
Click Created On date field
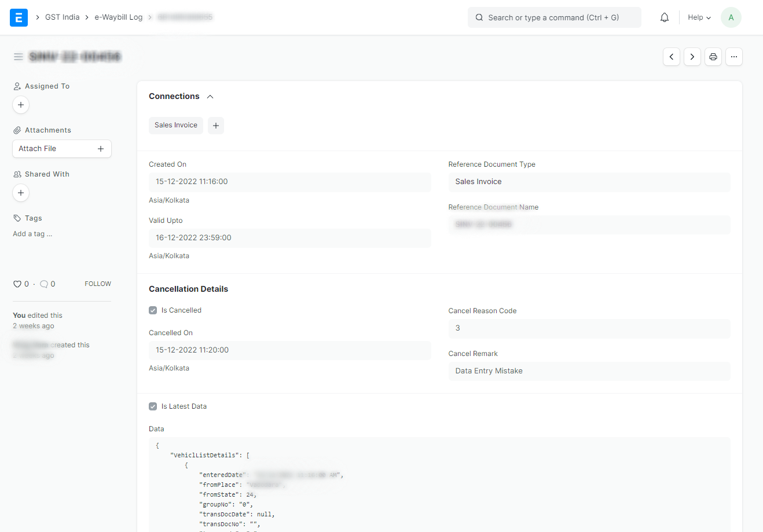click(x=290, y=182)
